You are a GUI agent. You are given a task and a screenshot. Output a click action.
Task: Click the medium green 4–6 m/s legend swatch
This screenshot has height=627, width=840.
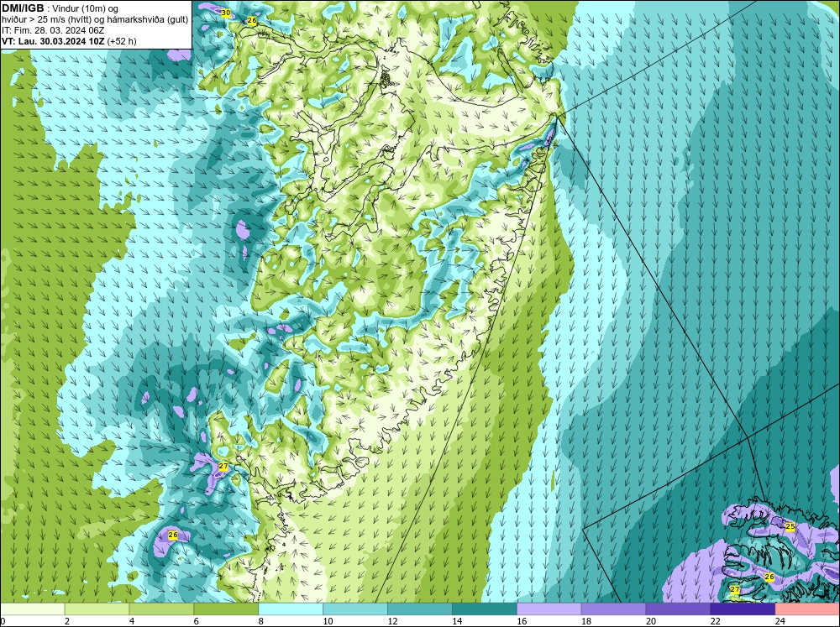(x=161, y=609)
